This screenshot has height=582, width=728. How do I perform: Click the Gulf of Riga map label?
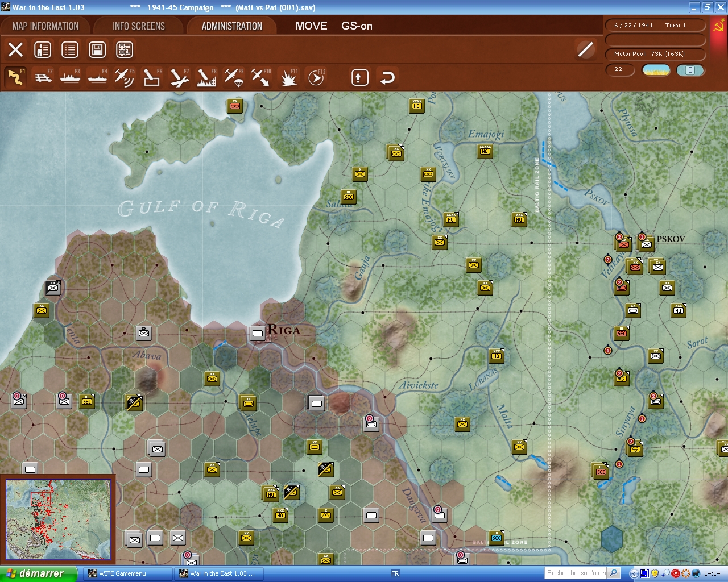200,213
